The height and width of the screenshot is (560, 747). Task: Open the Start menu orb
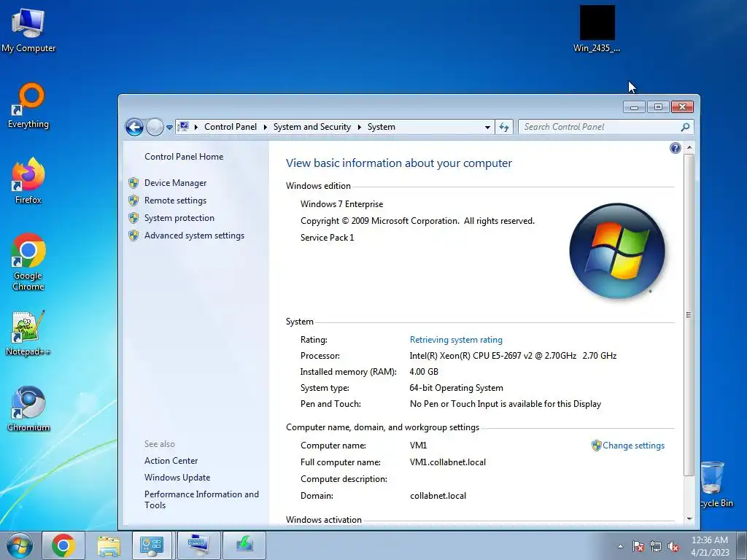pos(19,545)
